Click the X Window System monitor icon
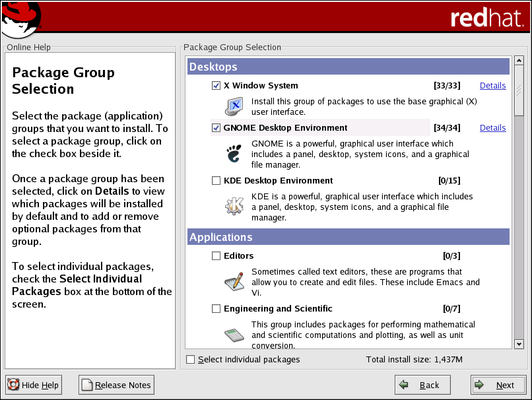This screenshot has width=532, height=400. point(234,104)
